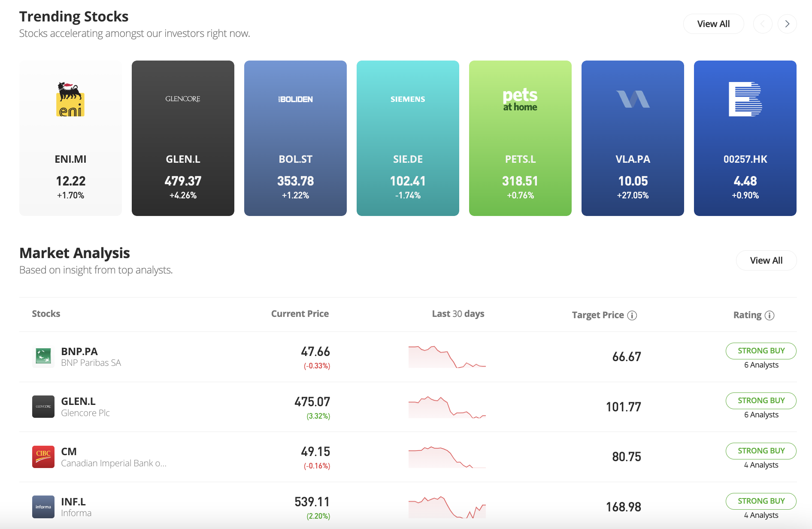Image resolution: width=812 pixels, height=529 pixels.
Task: Click "6 Analysts" under BNP.PA rating
Action: click(x=761, y=365)
